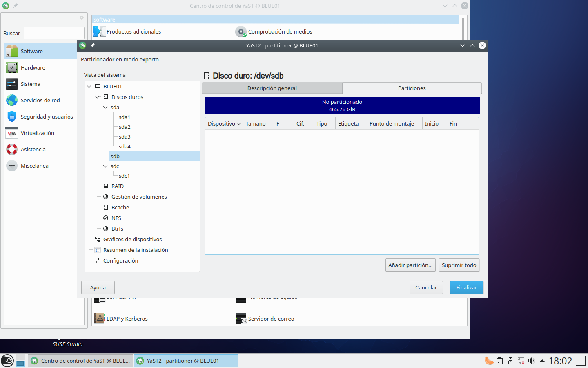Select sdc1 partition in tree

pyautogui.click(x=124, y=176)
